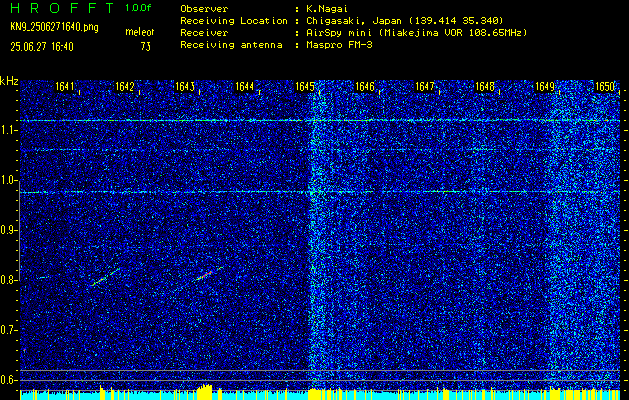Click the meteor echo streak after 1641
The width and height of the screenshot is (629, 400).
[x=105, y=277]
